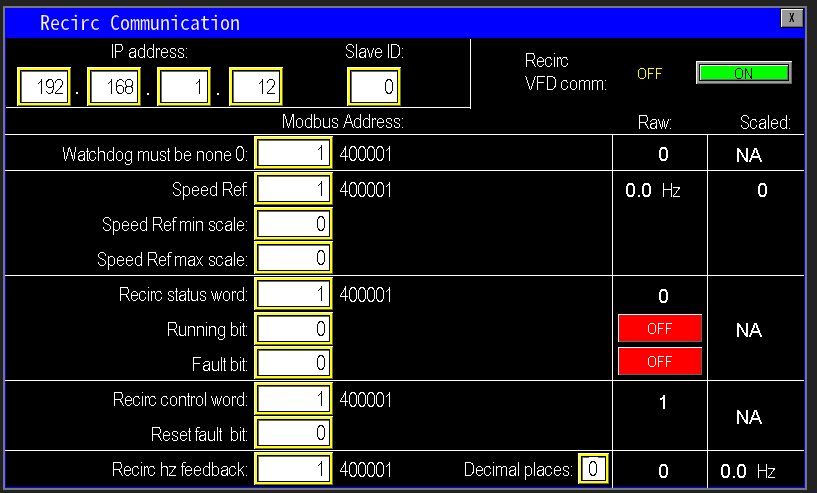Edit the Recirc hz feedback address field
Screen dimensions: 817x493
pyautogui.click(x=294, y=468)
